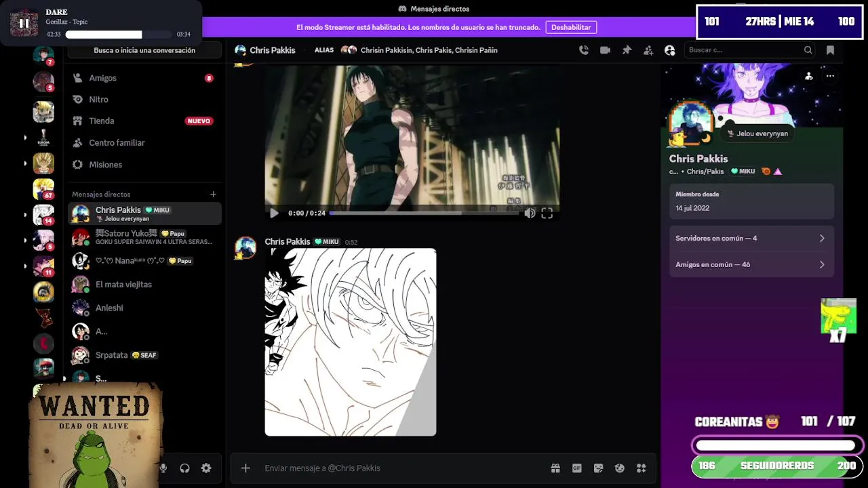Screen dimensions: 868x488
Task: Click the Chris Pakkis avatar in profile panel
Action: pos(690,124)
